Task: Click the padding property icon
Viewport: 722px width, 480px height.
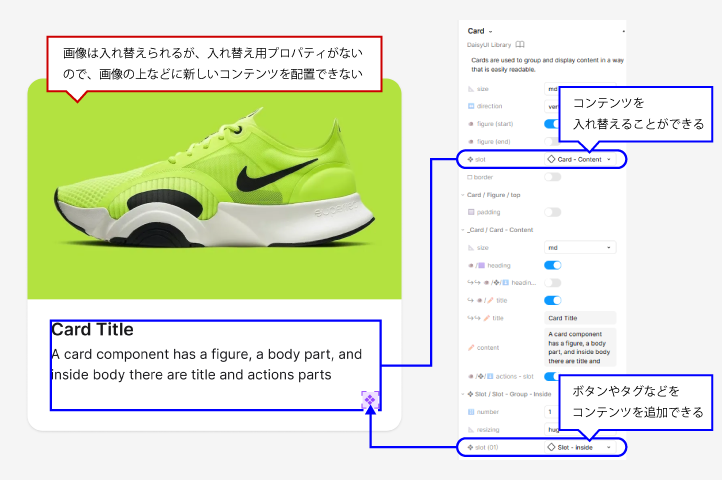Action: (x=470, y=212)
